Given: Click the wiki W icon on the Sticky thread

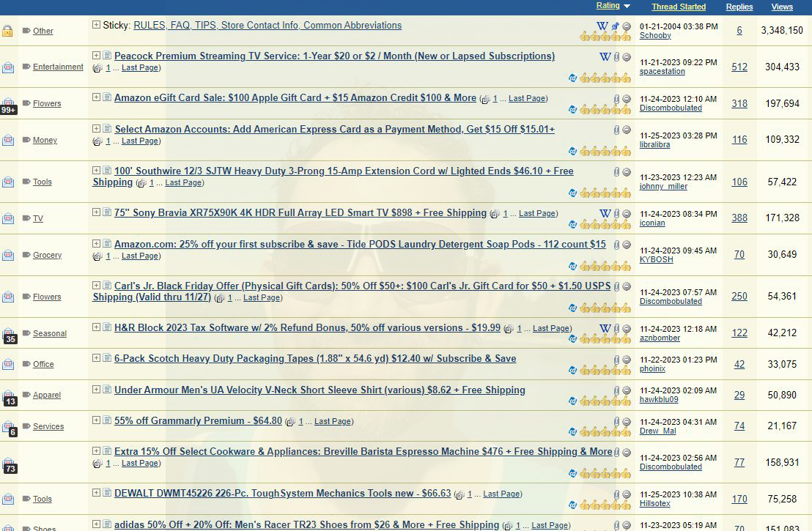Looking at the screenshot, I should click(602, 26).
